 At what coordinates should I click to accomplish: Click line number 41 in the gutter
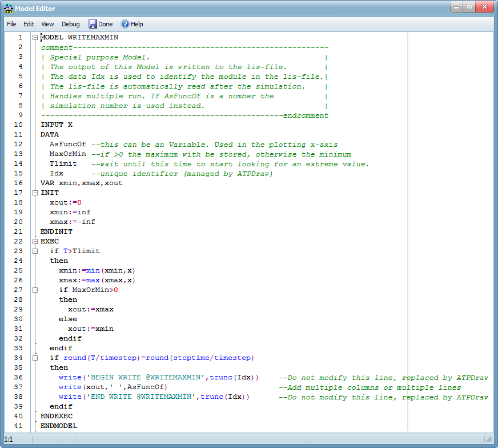coord(18,426)
